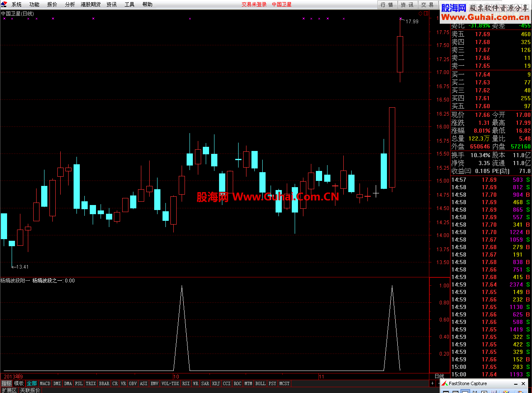Click the 行情 button at top right

tap(387, 5)
